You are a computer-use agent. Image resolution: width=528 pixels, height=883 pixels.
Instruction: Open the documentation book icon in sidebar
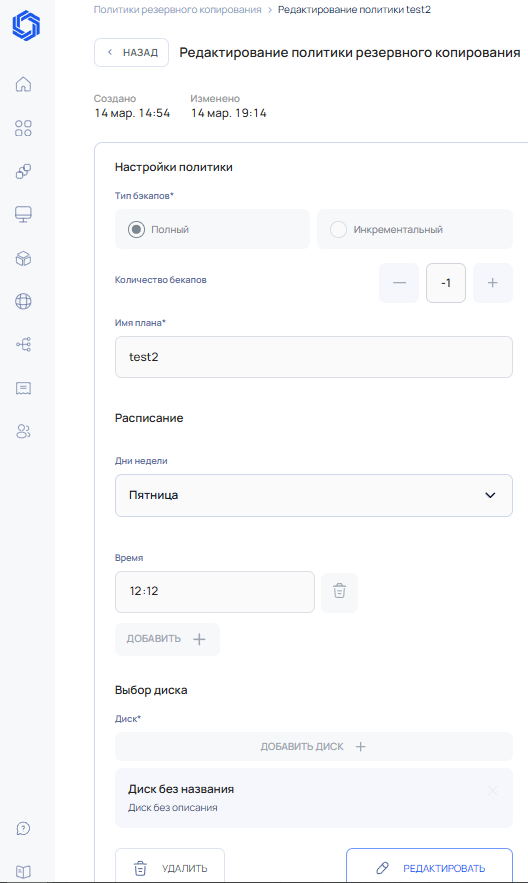[23, 872]
